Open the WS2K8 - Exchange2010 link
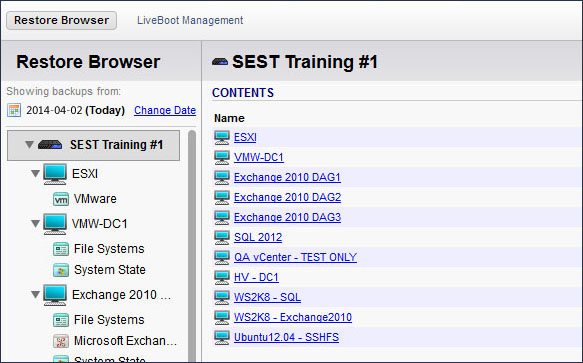The image size is (583, 363). (x=293, y=317)
